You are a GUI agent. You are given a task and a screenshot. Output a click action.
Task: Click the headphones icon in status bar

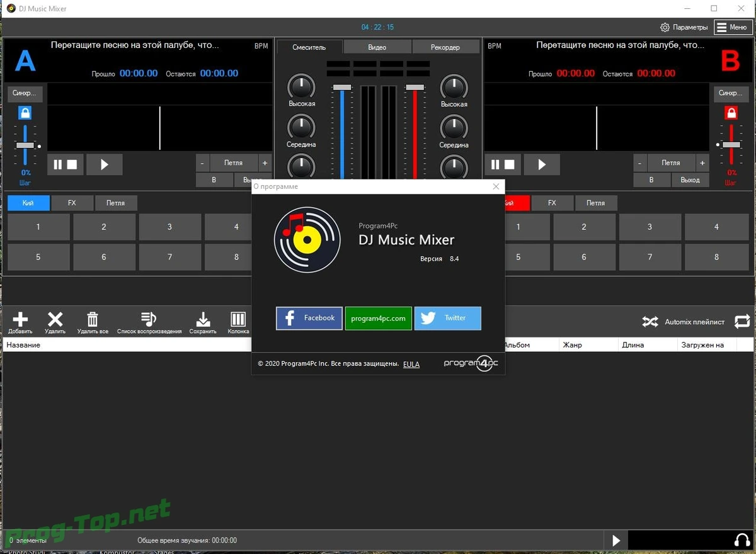742,540
